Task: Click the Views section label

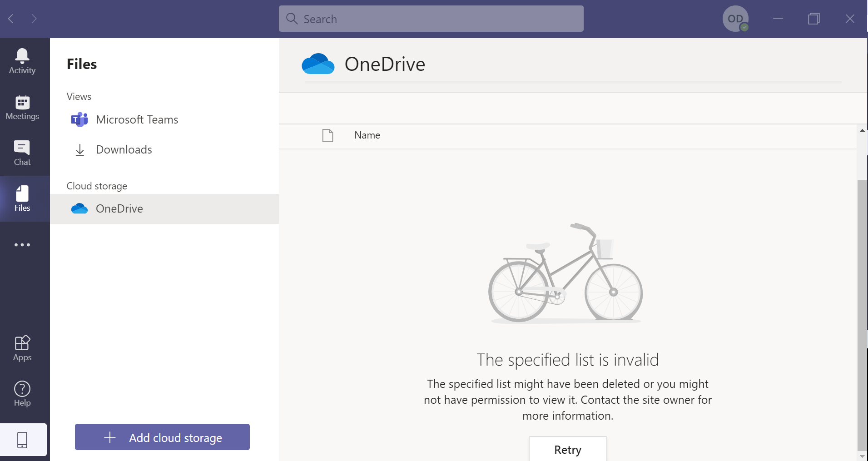Action: tap(79, 97)
